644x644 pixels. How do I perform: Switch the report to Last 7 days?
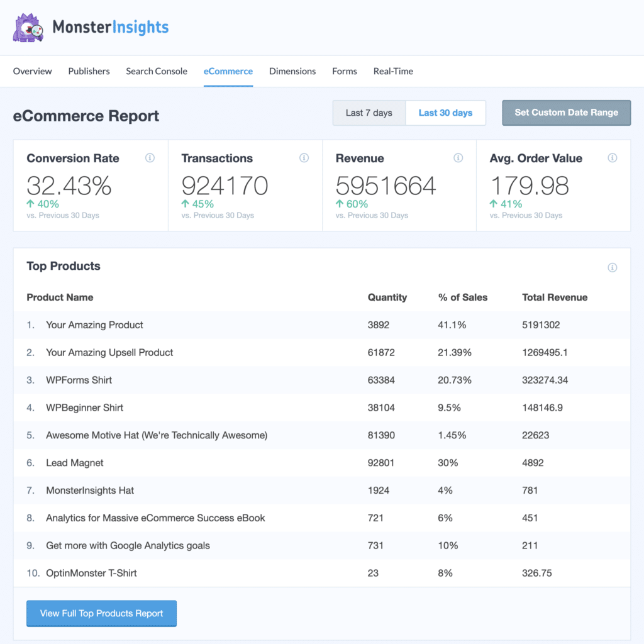369,113
